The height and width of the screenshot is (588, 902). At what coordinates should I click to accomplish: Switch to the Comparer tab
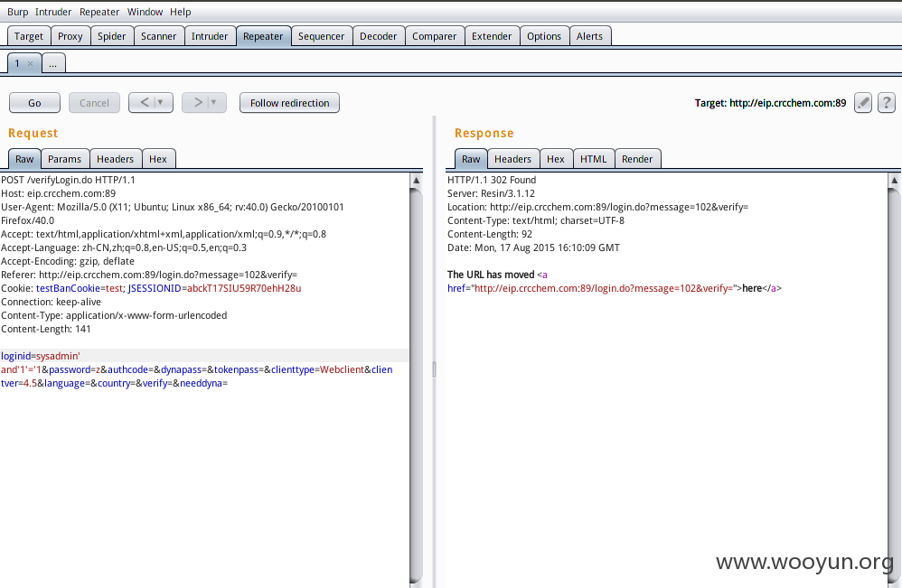pos(435,36)
